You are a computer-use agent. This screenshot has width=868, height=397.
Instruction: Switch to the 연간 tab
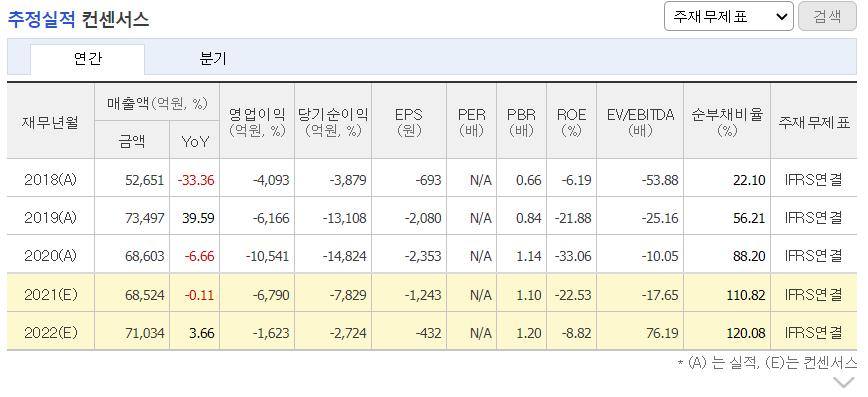tap(87, 59)
